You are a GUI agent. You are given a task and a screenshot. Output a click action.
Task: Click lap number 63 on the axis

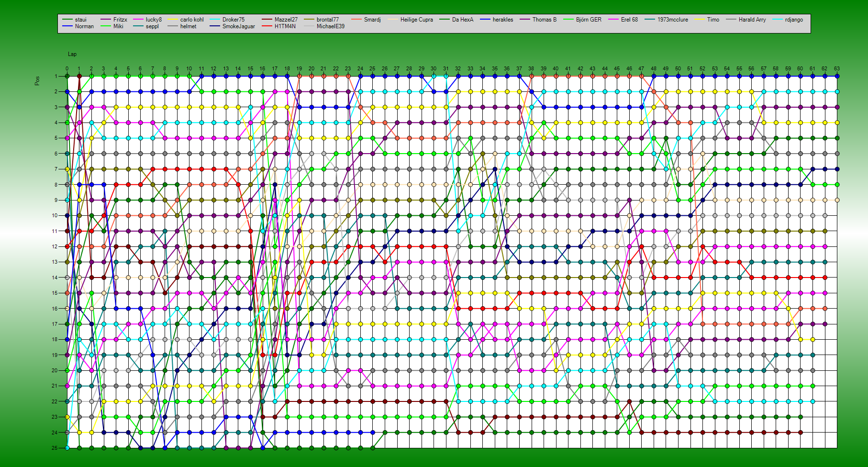pyautogui.click(x=837, y=68)
